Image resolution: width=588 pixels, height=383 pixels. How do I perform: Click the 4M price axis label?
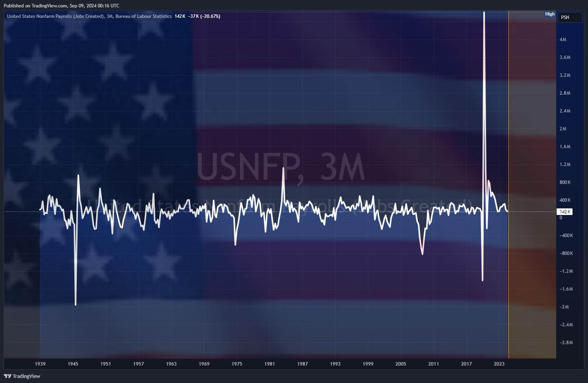(x=563, y=40)
